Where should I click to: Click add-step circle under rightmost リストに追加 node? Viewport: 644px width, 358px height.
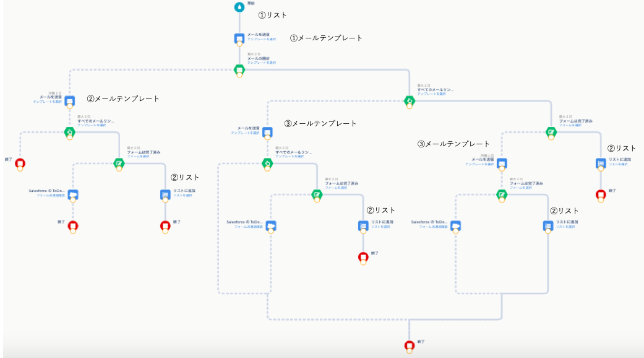coord(601,168)
